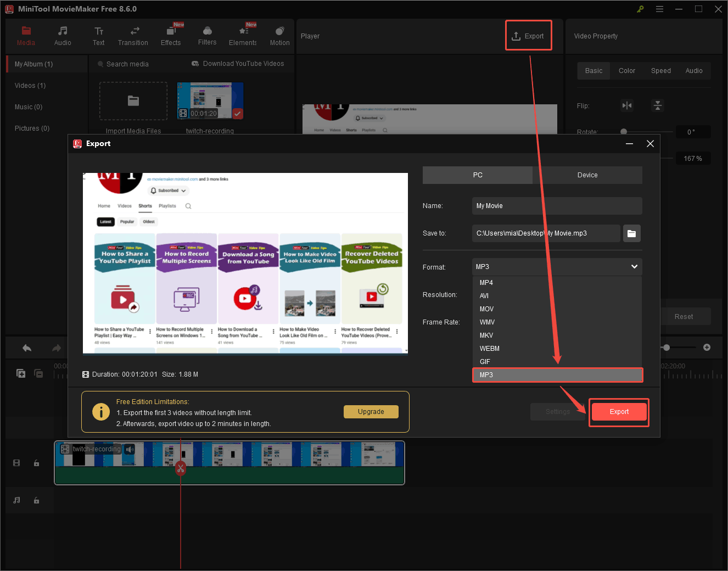Click the add track icon on timeline
The image size is (728, 571).
tap(21, 373)
